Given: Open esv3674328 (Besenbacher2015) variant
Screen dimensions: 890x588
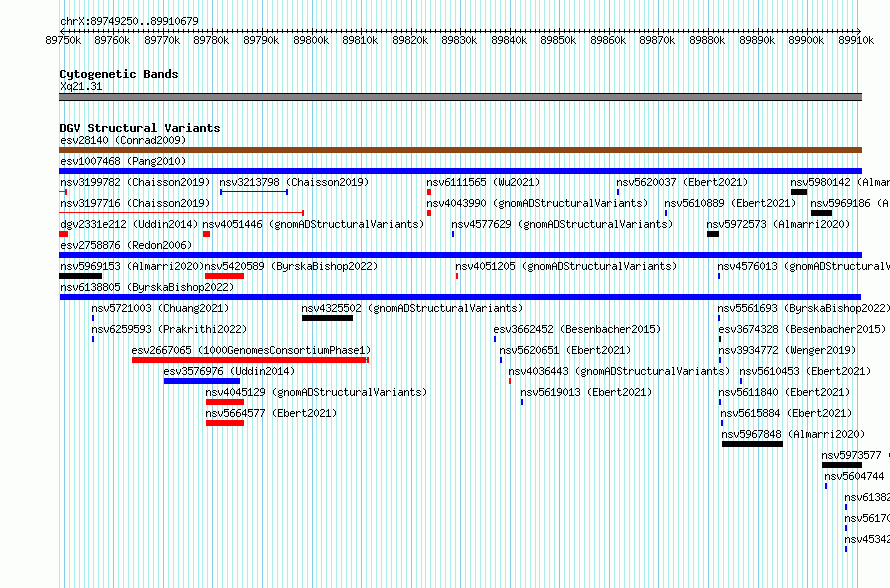Looking at the screenshot, I should (x=802, y=329).
